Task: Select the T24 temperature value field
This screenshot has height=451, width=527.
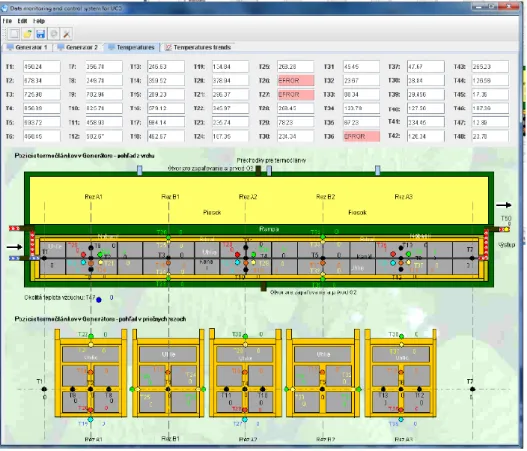Action: [230, 136]
